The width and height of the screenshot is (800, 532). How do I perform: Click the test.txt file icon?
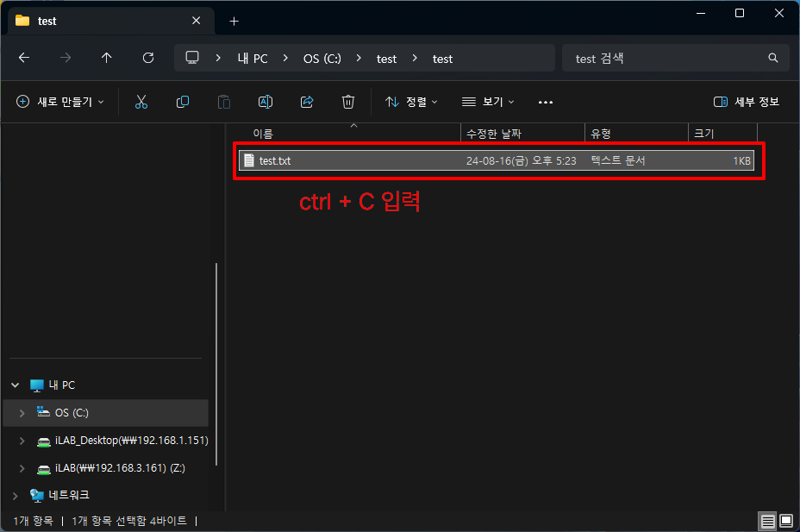(x=249, y=160)
